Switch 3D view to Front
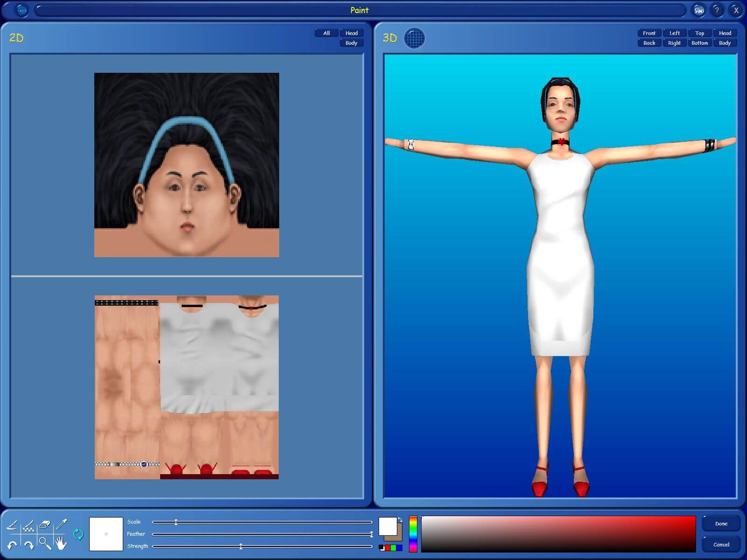747x560 pixels. click(x=649, y=33)
